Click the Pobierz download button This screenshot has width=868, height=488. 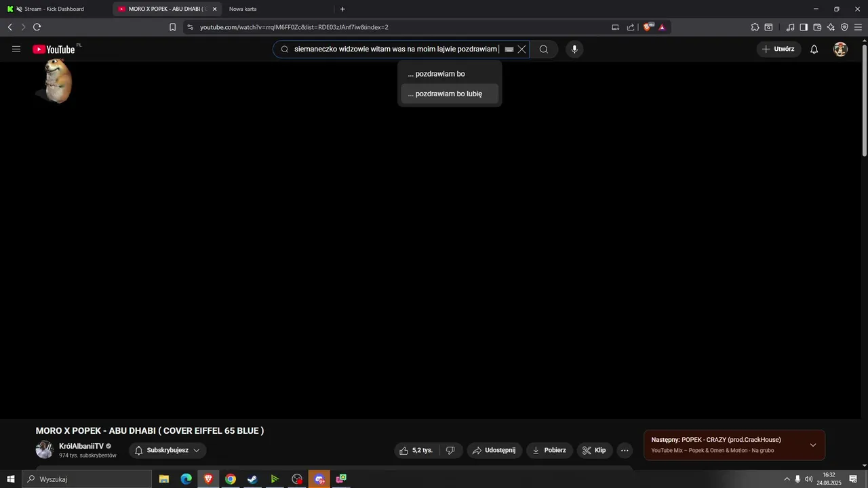[549, 450]
